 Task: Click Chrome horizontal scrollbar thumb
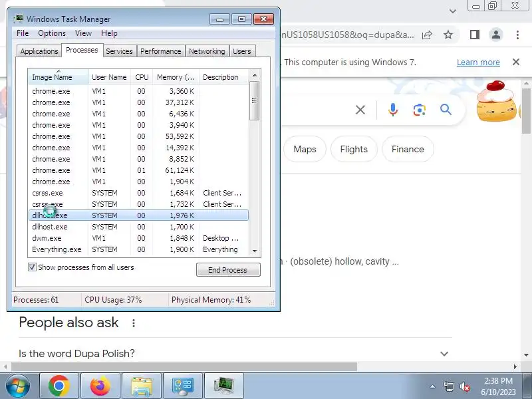tap(184, 366)
